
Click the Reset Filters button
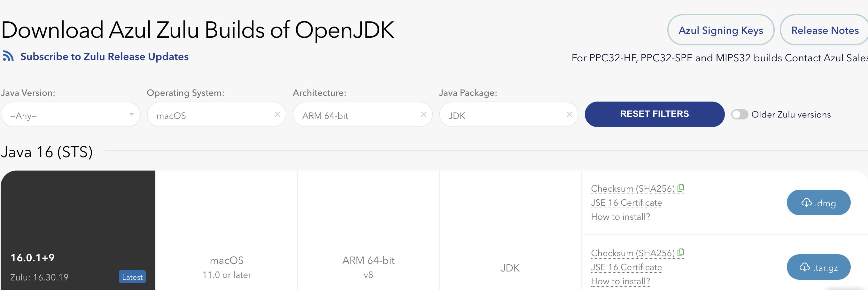(x=655, y=114)
